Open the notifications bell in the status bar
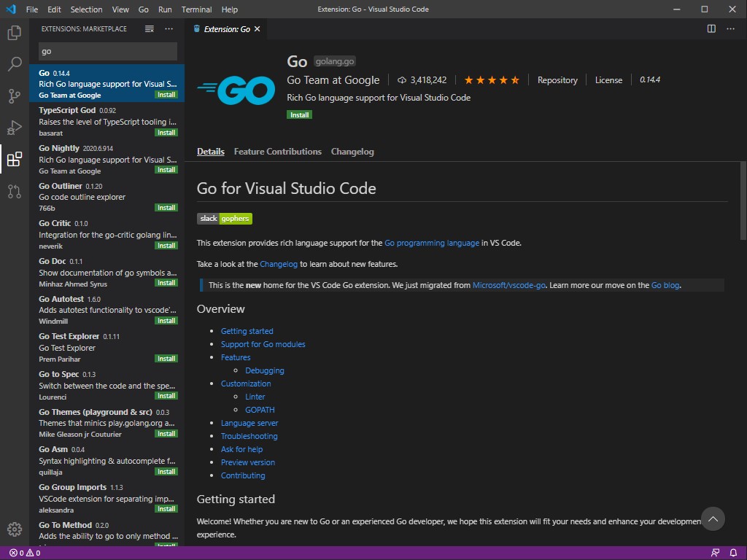Screen dimensions: 747x560 tap(734, 552)
